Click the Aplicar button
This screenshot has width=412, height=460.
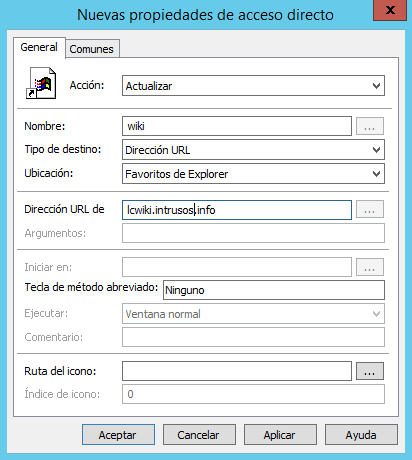280,435
